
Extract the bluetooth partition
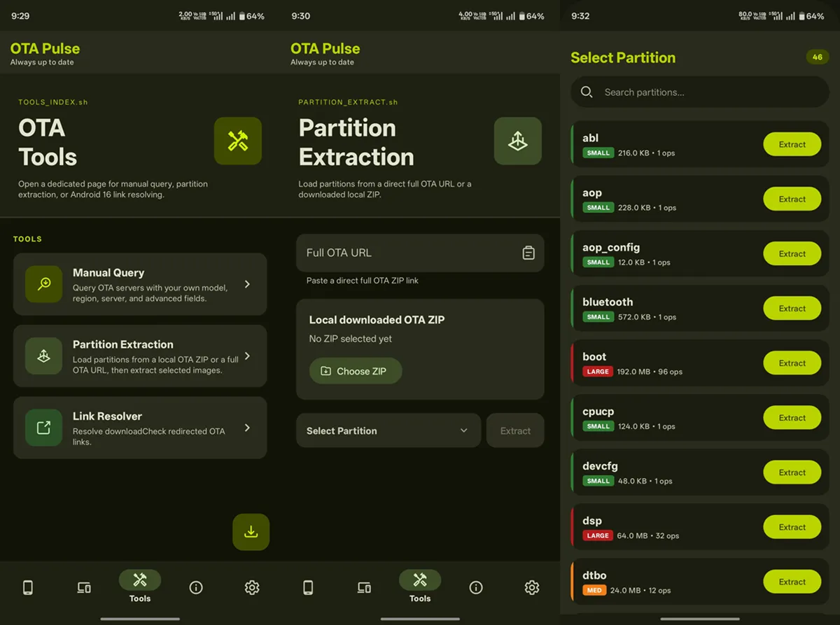coord(792,308)
